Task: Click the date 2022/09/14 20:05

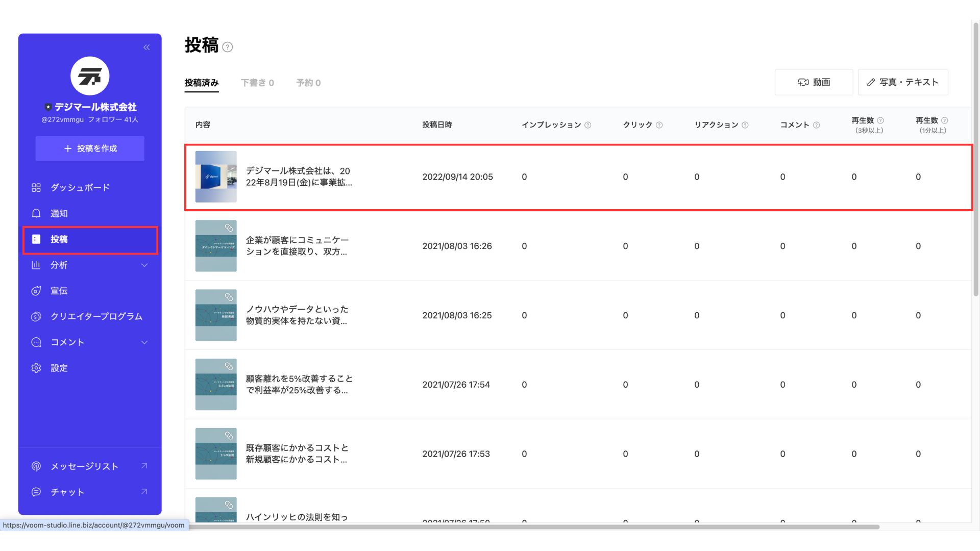Action: 458,177
